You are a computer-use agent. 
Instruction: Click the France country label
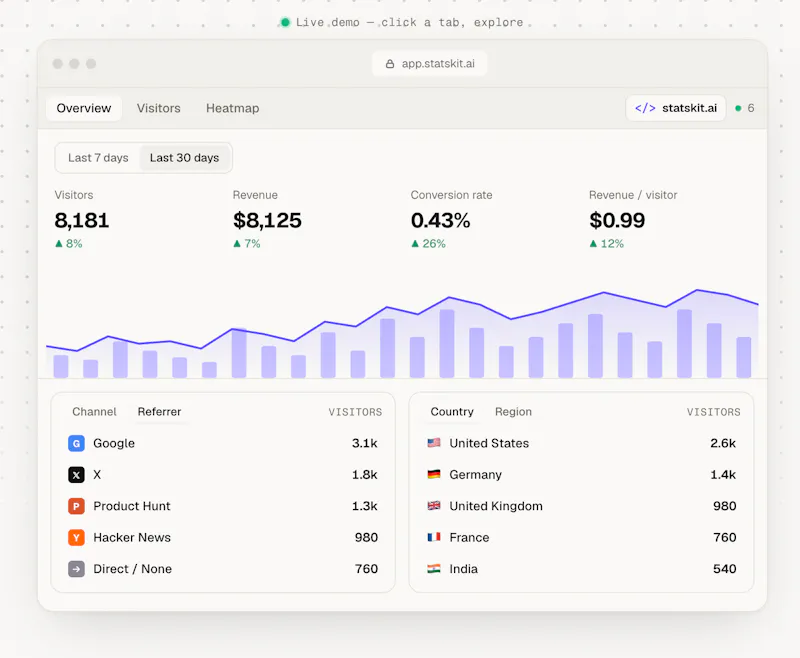click(x=469, y=538)
